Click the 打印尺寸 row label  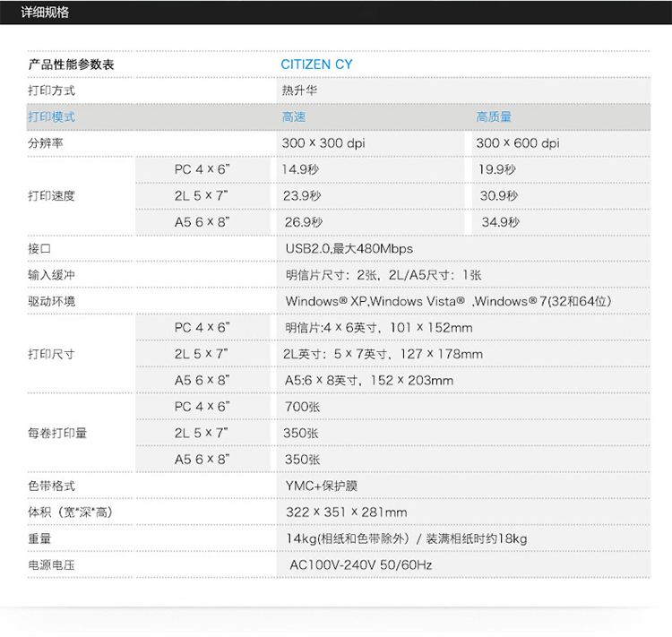[51, 354]
